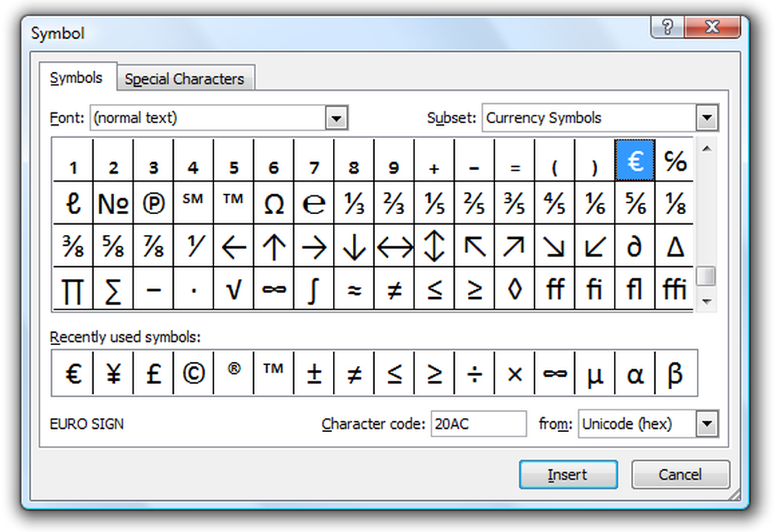
Task: Select the percent symbol in the grid
Action: 674,161
